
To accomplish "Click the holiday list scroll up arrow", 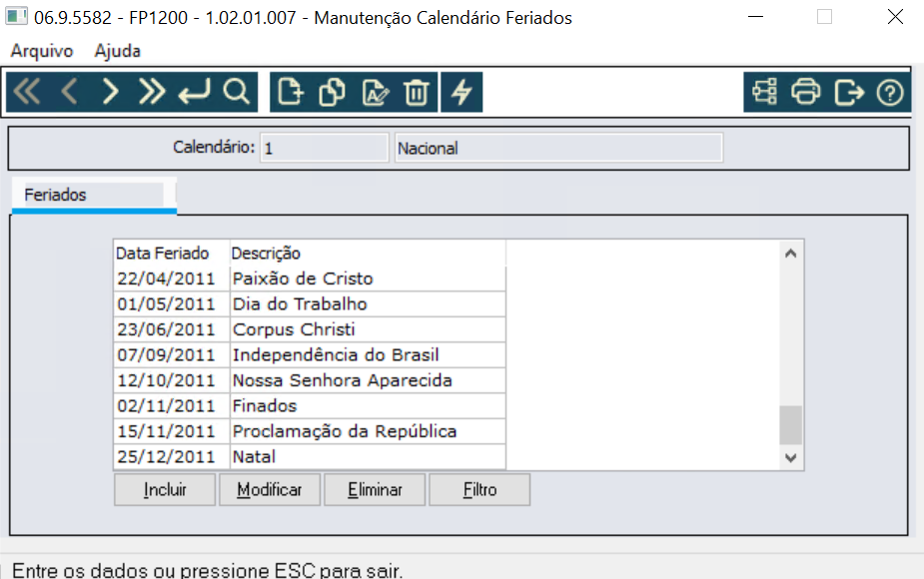I will [x=791, y=254].
